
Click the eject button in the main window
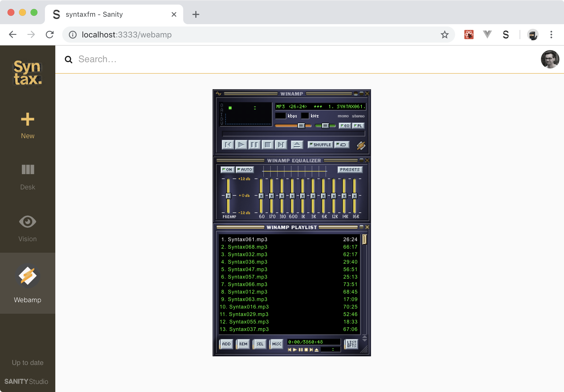[297, 145]
